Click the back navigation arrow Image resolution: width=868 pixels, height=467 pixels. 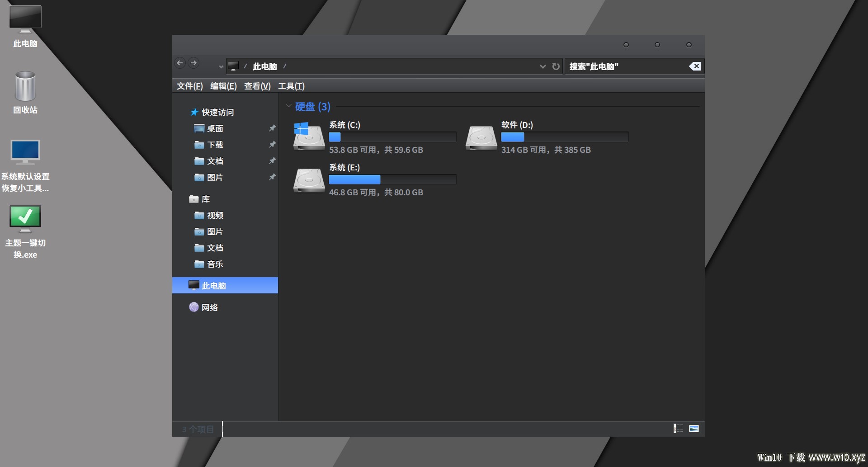180,63
